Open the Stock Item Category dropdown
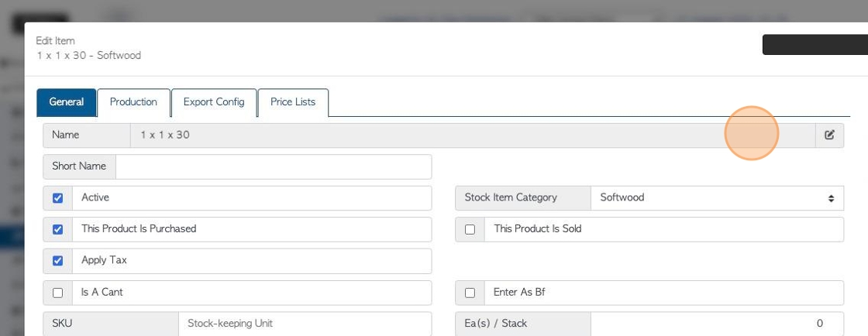 click(x=717, y=198)
